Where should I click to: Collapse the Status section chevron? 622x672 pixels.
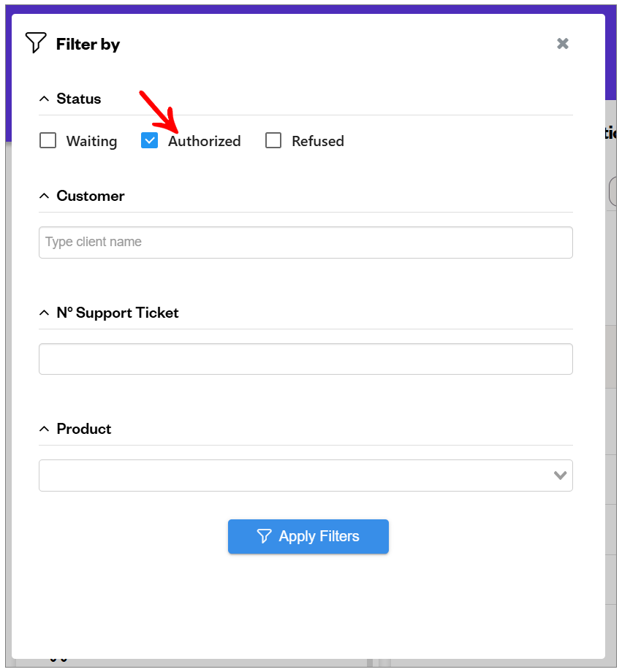[44, 99]
